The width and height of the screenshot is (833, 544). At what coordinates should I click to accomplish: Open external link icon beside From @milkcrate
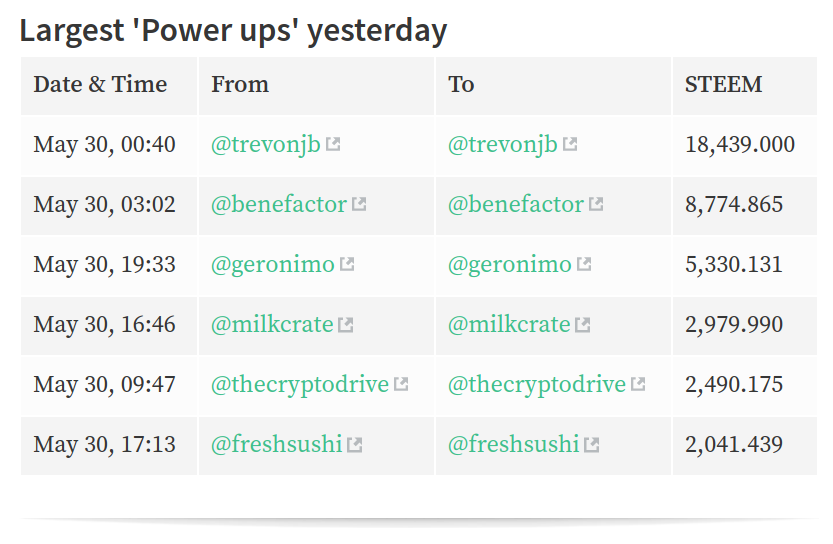[x=346, y=325]
